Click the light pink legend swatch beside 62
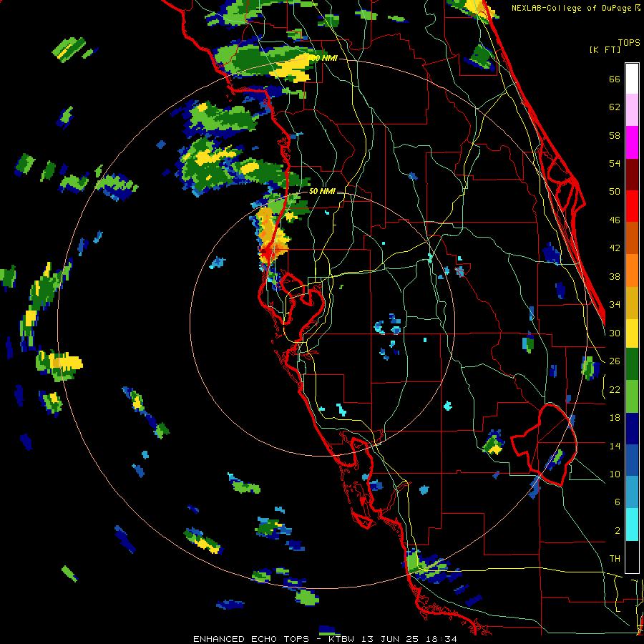 click(x=632, y=110)
